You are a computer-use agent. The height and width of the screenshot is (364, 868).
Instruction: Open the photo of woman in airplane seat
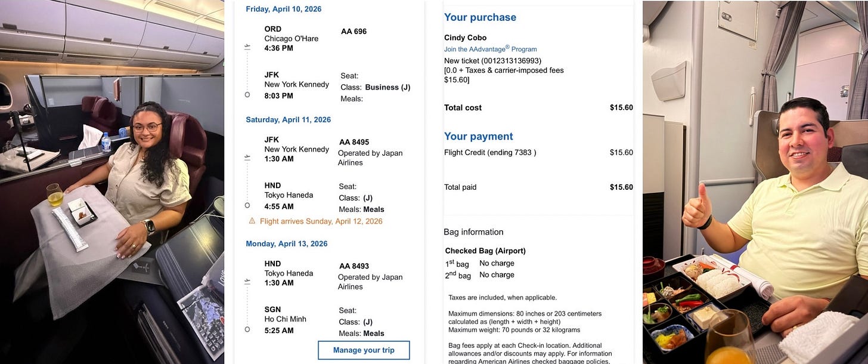coord(112,182)
